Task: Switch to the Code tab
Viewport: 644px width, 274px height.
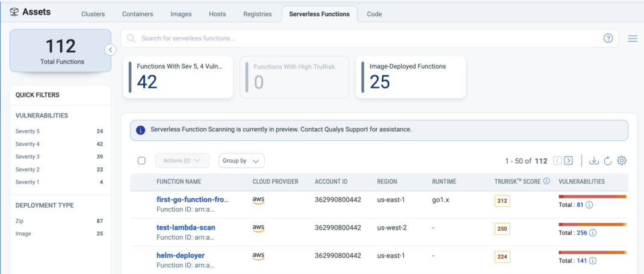Action: 374,14
